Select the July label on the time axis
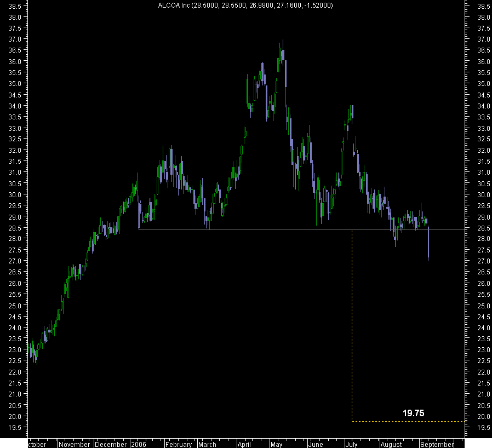 351,444
